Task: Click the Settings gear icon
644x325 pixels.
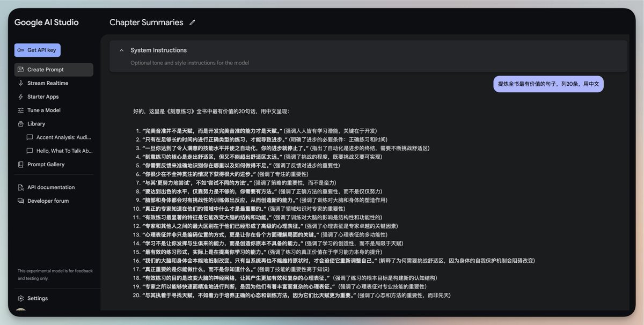Action: 21,298
